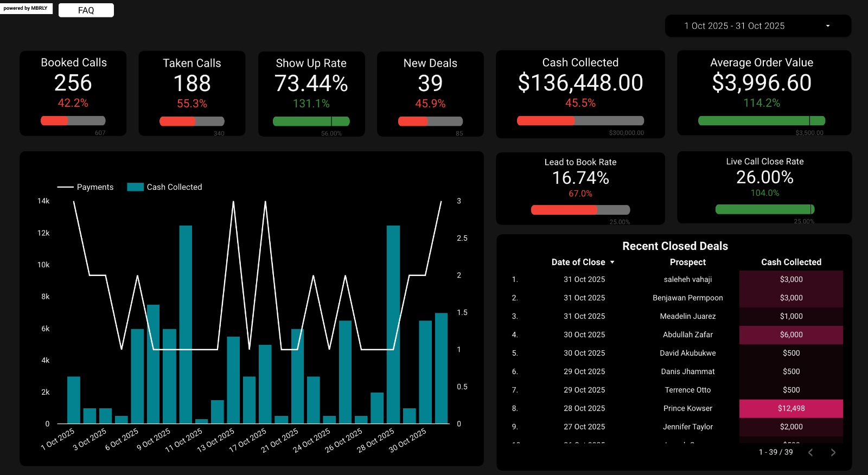868x475 pixels.
Task: Click the Average Order Value progress bar
Action: pyautogui.click(x=762, y=121)
